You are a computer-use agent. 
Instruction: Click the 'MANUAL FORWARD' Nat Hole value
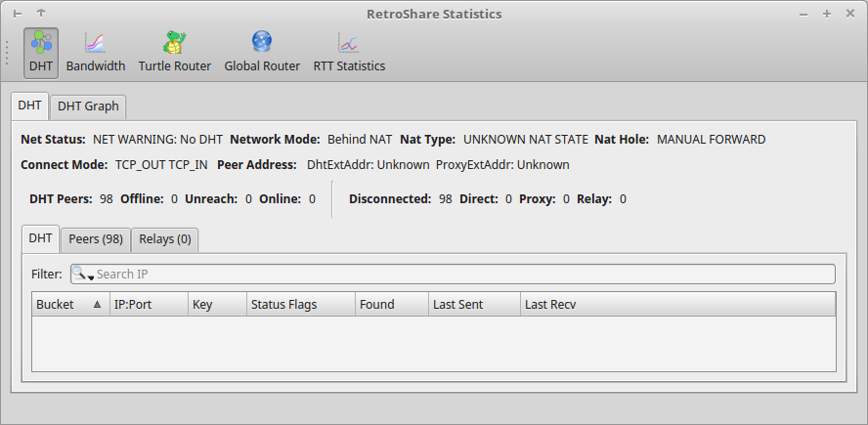coord(712,140)
